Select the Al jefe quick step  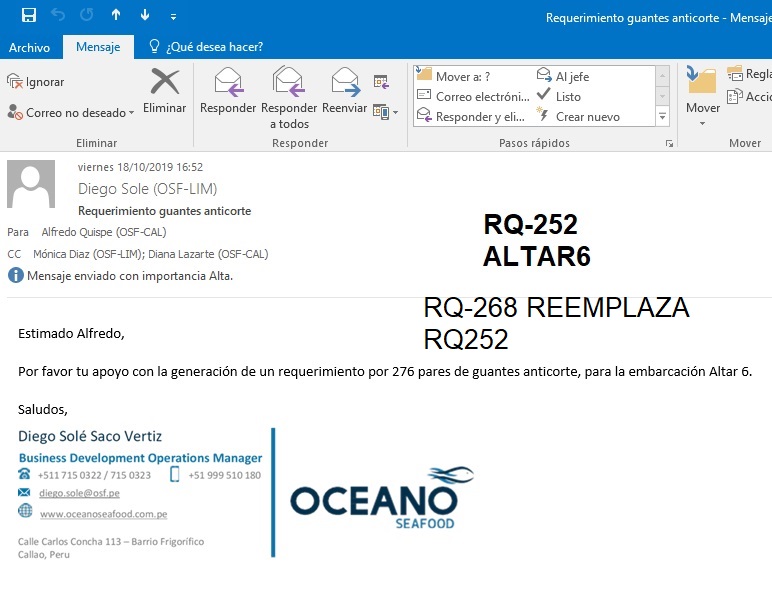tap(572, 76)
